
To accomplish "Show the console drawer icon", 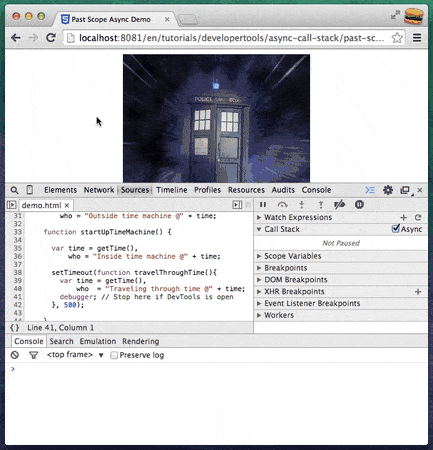I will click(x=370, y=190).
